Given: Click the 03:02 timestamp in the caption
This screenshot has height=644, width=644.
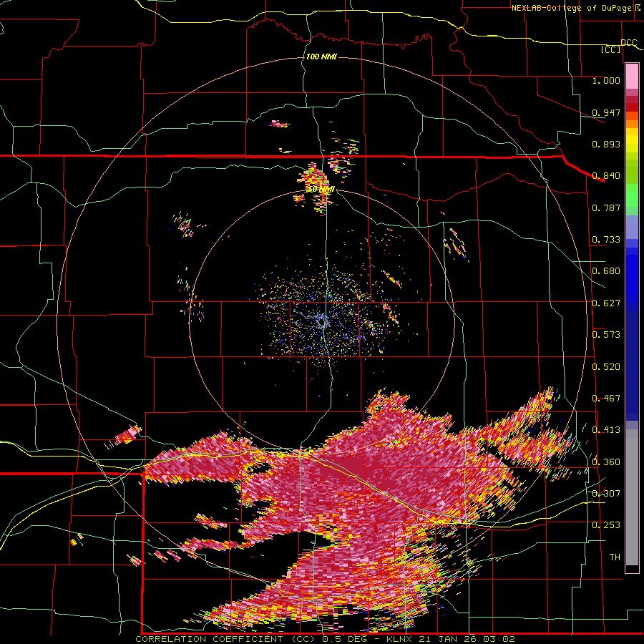Looking at the screenshot, I should point(497,639).
